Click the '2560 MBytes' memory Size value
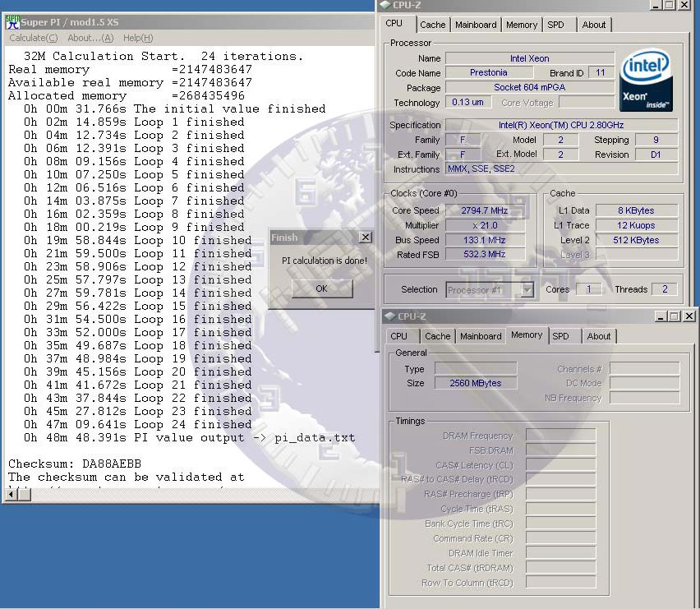The height and width of the screenshot is (609, 700). pyautogui.click(x=476, y=383)
